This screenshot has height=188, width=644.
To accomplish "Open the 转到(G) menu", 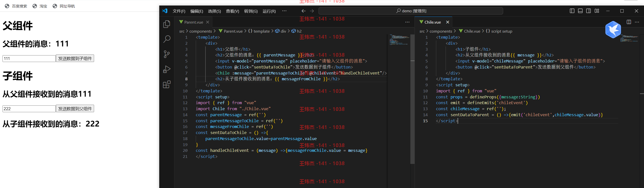I will (251, 11).
